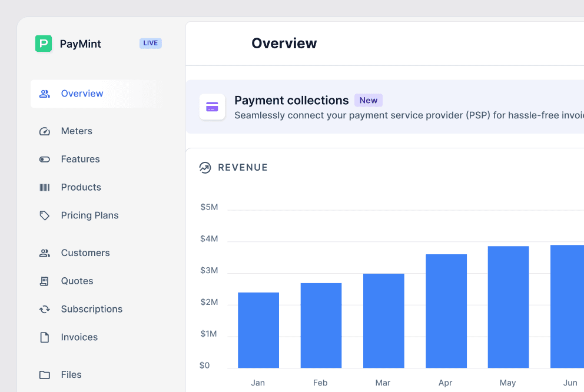The height and width of the screenshot is (392, 584).
Task: Click the Products barcode icon
Action: tap(45, 187)
